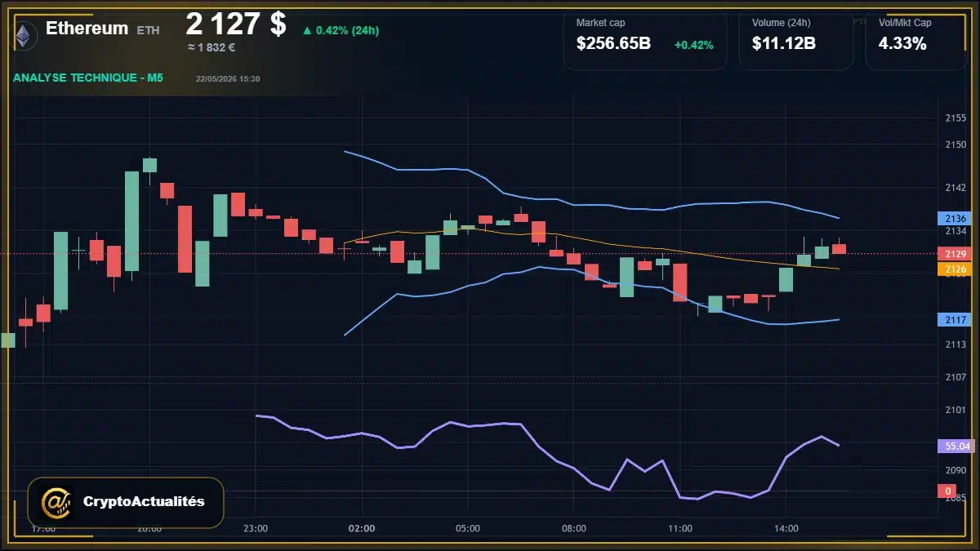Click the 4.33% ratio value
The image size is (980, 551).
[902, 44]
